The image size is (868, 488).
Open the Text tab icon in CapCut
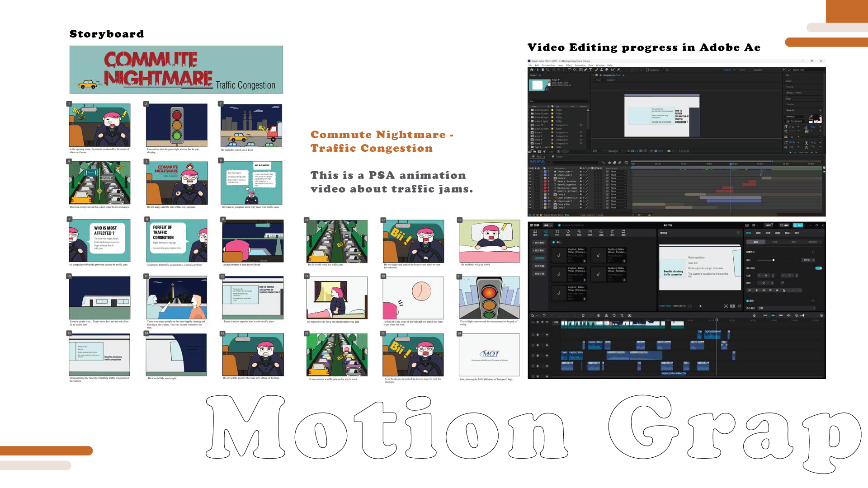tap(557, 232)
